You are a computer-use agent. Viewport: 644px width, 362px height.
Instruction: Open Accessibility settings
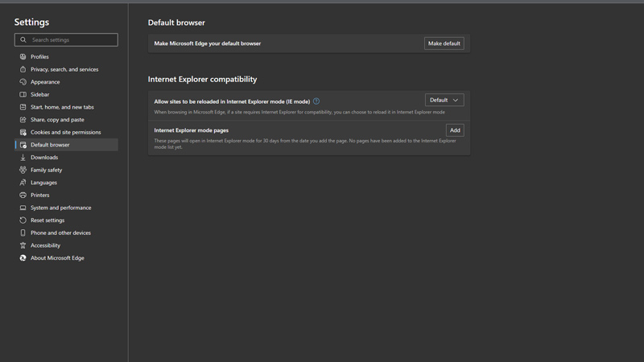coord(66,245)
